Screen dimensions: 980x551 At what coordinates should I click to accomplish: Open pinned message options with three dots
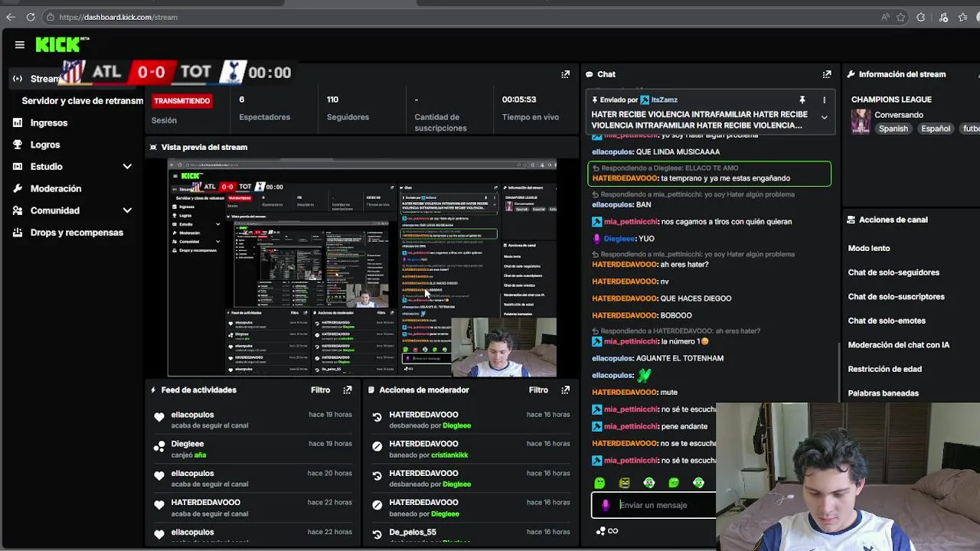tap(824, 100)
